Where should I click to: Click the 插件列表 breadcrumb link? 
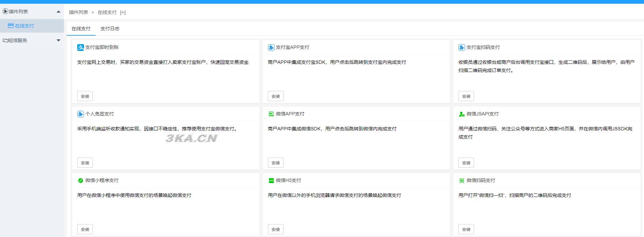[x=79, y=13]
